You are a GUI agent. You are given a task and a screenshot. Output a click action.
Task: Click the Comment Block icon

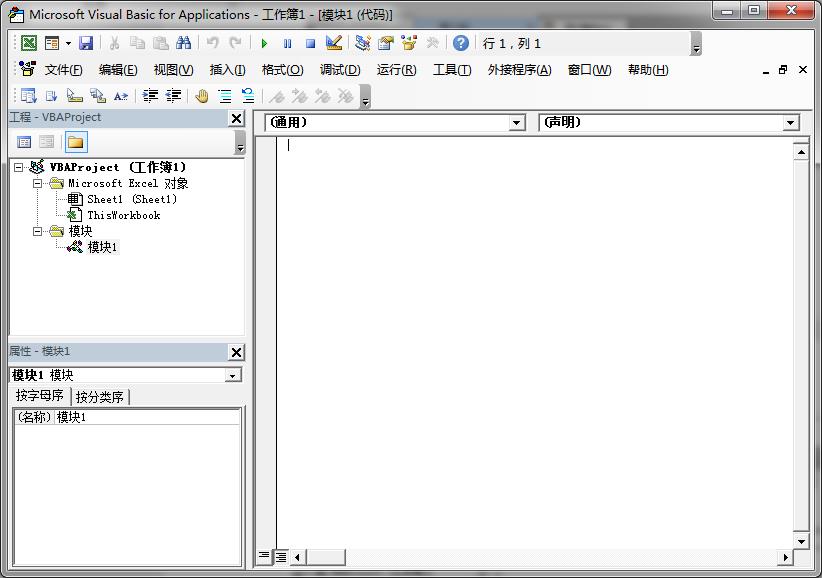pyautogui.click(x=225, y=96)
